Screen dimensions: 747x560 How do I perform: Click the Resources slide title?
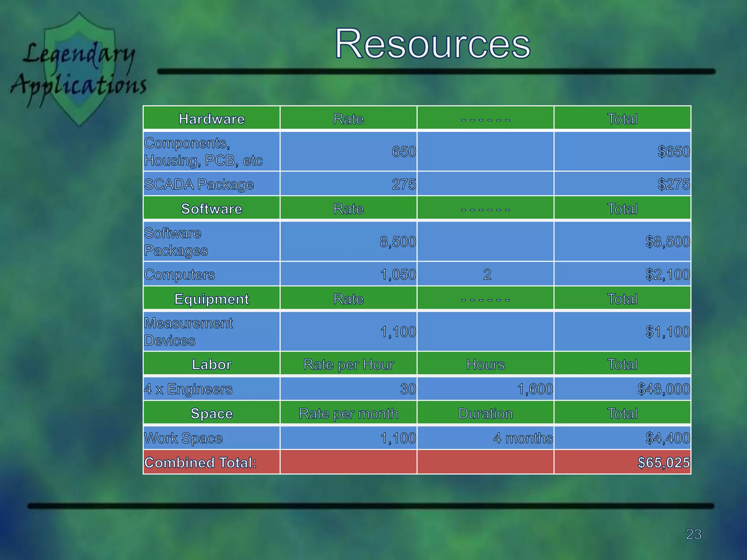point(432,44)
